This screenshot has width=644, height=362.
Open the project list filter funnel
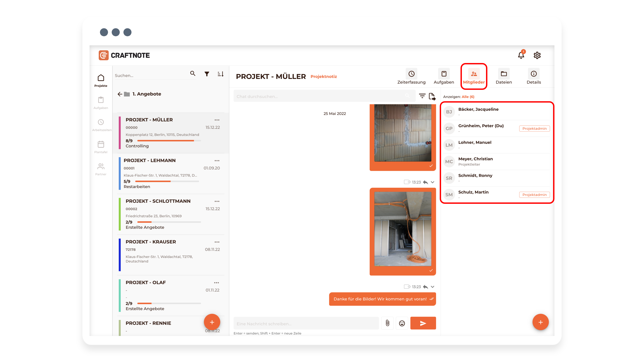[207, 74]
